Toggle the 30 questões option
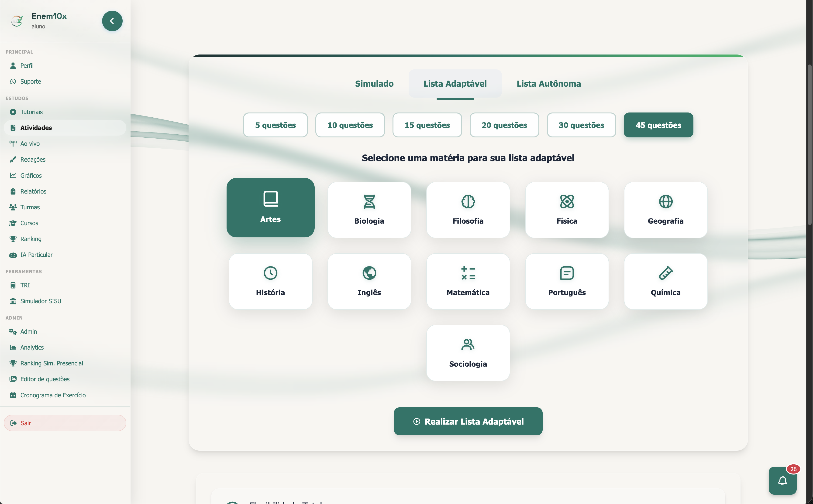Image resolution: width=813 pixels, height=504 pixels. (x=581, y=125)
